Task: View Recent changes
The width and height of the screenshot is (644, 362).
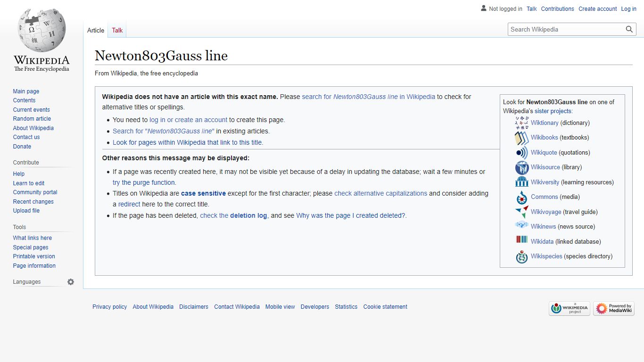Action: pyautogui.click(x=33, y=202)
